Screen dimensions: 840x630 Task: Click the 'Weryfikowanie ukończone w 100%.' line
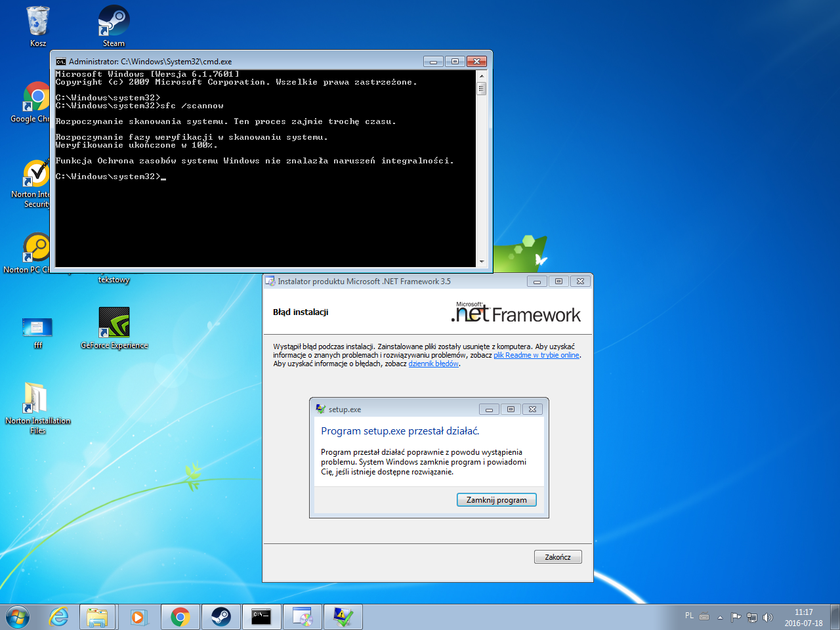(x=136, y=145)
